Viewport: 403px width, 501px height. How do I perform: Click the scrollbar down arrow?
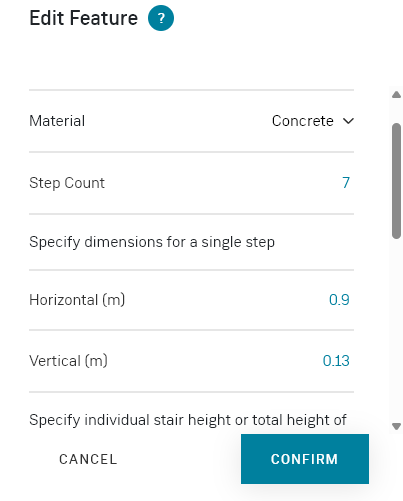(396, 426)
